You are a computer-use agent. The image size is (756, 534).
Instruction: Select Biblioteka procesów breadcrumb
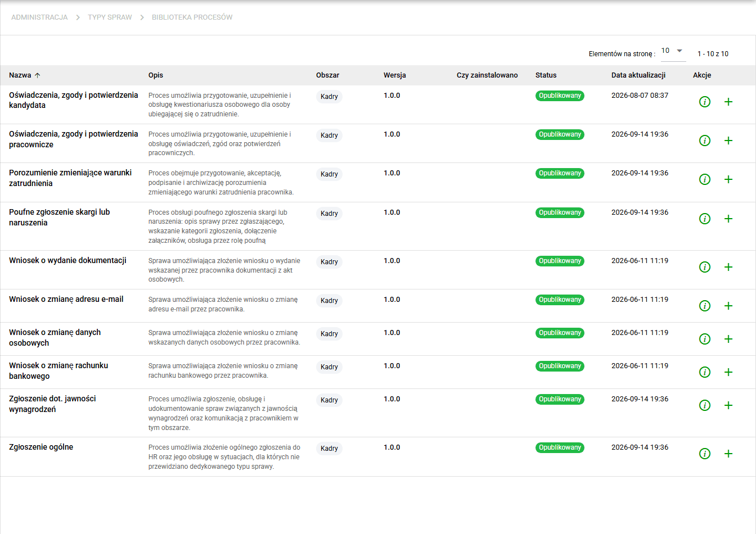(x=192, y=17)
